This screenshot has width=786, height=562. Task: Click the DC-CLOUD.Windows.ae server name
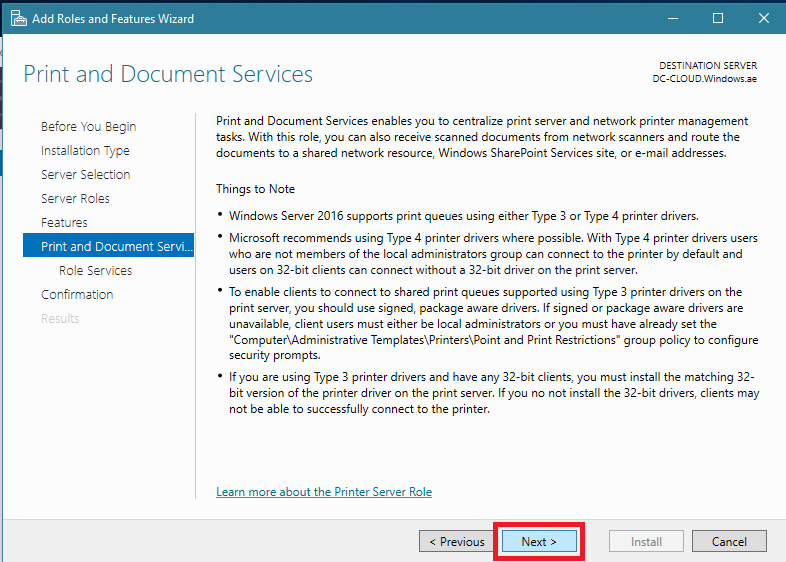tap(704, 79)
